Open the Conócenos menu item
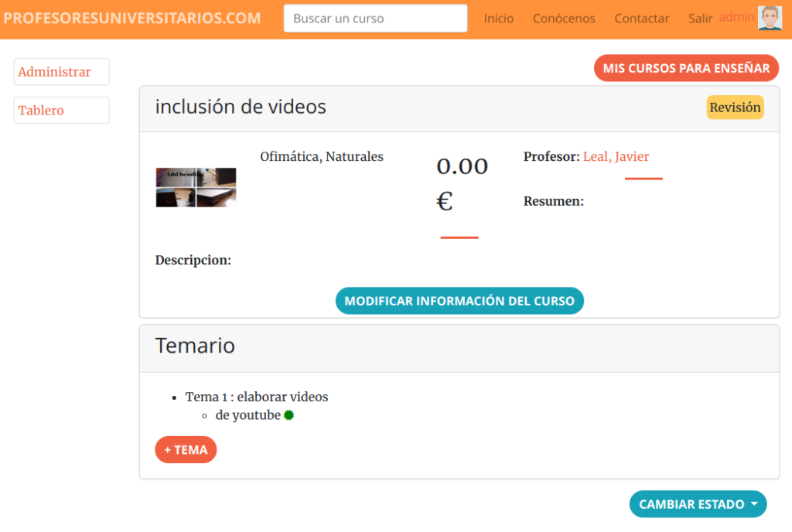792x532 pixels. tap(564, 19)
